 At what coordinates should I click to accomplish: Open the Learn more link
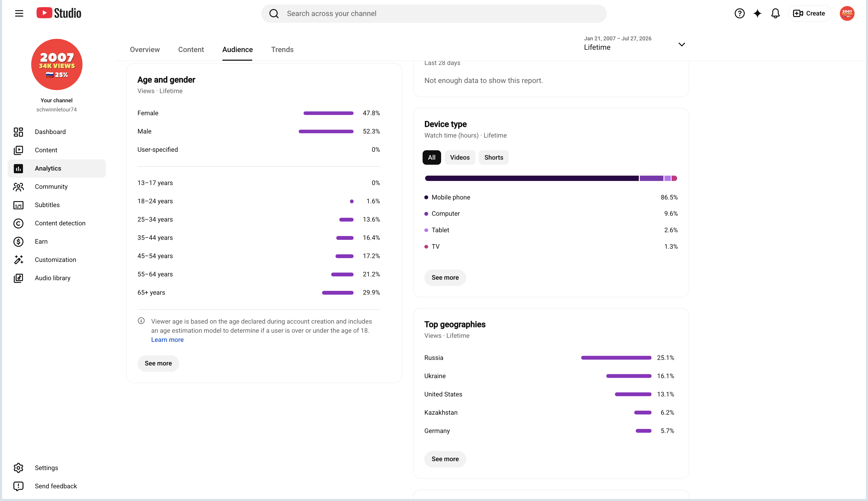coord(167,340)
